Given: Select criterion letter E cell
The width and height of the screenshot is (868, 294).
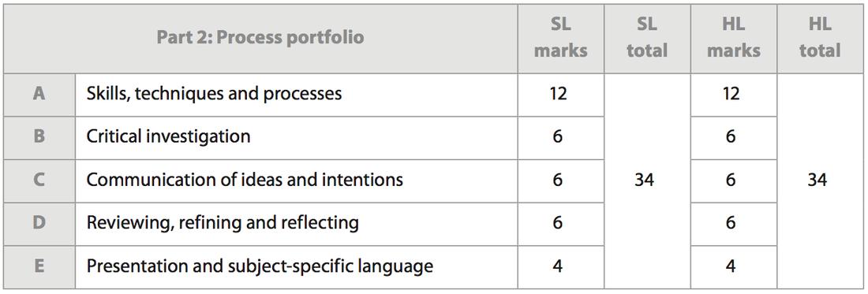Looking at the screenshot, I should [x=39, y=266].
